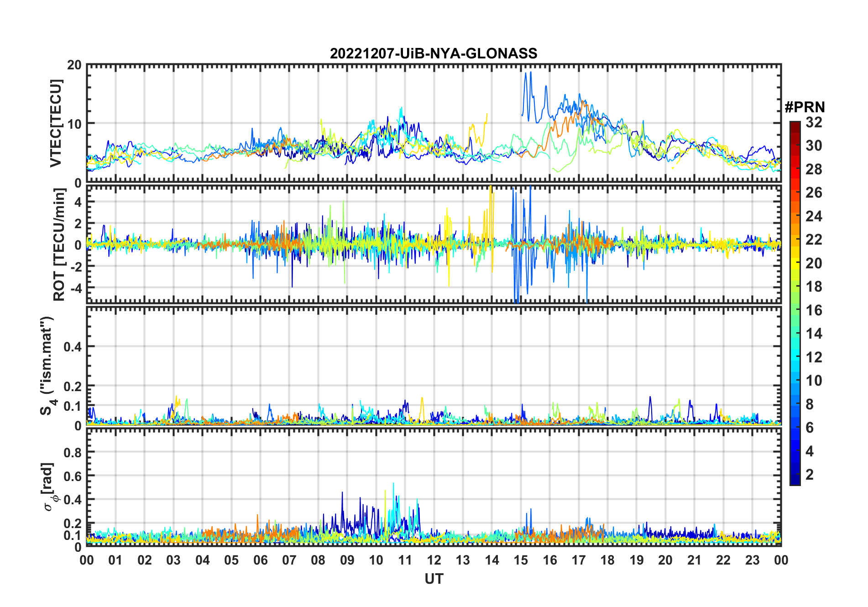Click the colorbar tick label 20
868x607 pixels.
814,263
